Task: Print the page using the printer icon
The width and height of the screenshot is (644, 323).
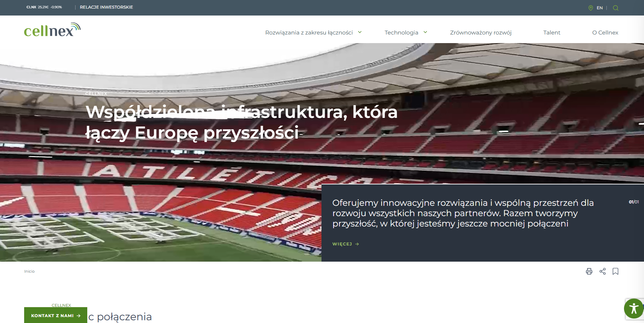Action: (589, 271)
